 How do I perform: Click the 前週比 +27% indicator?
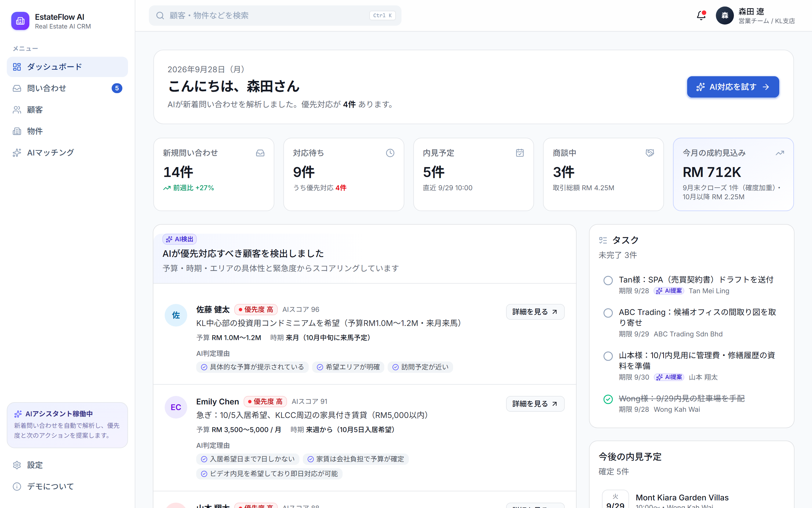pos(189,188)
